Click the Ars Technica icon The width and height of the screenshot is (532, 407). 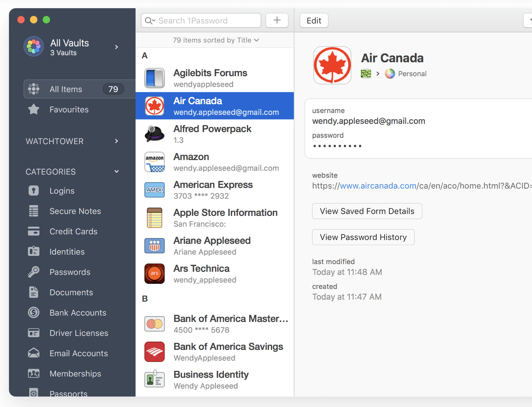pos(154,274)
